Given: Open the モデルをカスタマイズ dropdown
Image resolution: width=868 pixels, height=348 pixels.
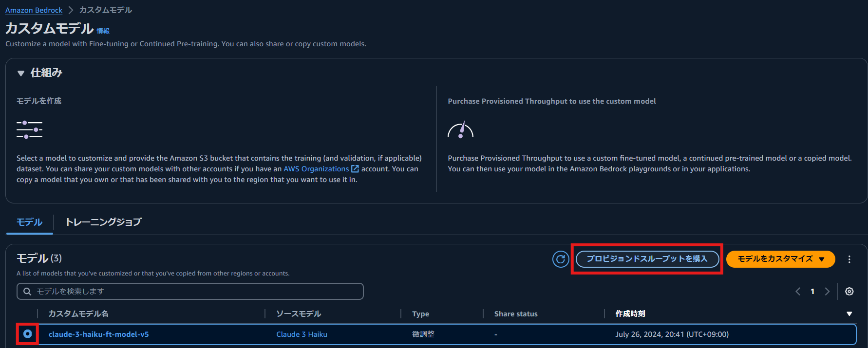Looking at the screenshot, I should (781, 259).
